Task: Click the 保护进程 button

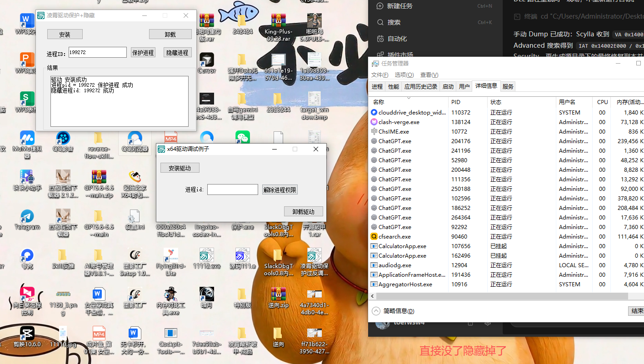Action: (143, 53)
